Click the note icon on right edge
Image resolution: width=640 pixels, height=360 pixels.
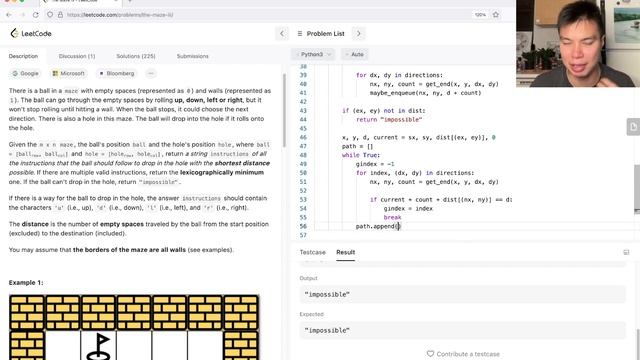click(633, 127)
